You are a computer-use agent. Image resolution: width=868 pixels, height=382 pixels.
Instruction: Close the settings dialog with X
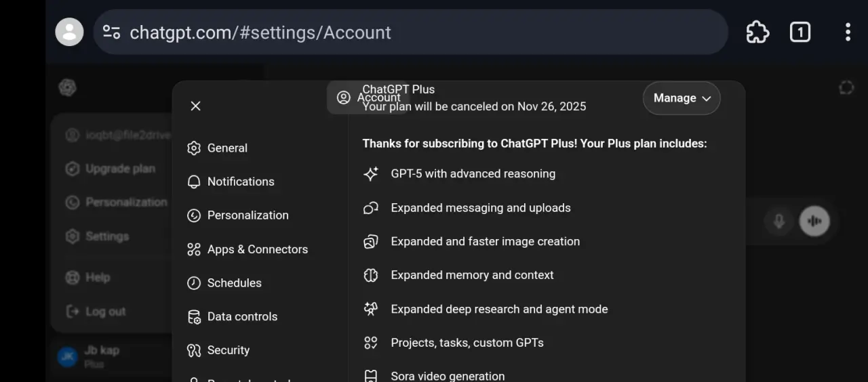click(x=195, y=106)
